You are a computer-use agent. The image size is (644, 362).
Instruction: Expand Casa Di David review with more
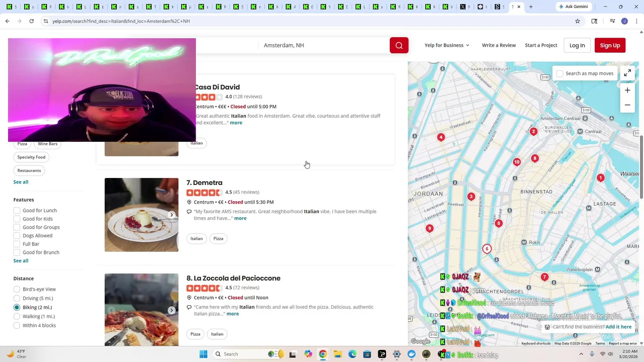pos(236,123)
